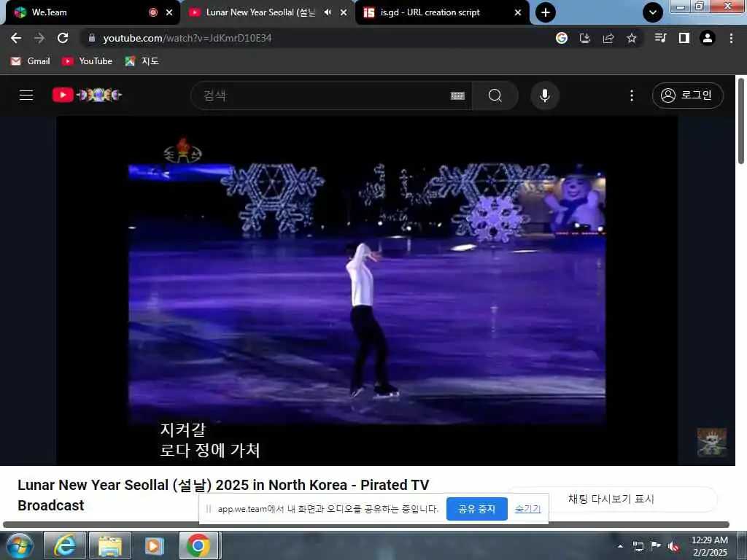Click the share page icon

point(608,38)
